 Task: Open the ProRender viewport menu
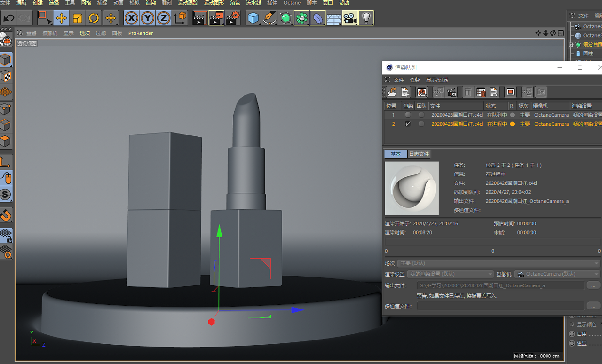tap(141, 33)
